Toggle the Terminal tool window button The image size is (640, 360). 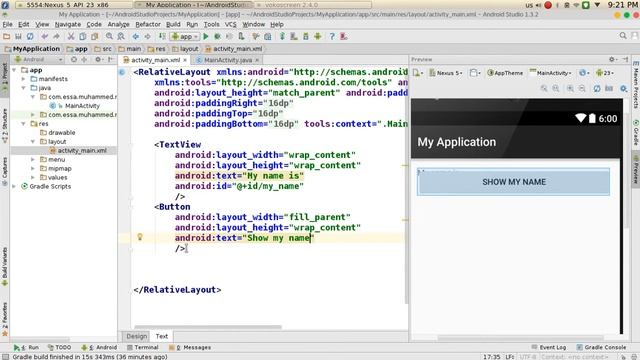pos(142,347)
